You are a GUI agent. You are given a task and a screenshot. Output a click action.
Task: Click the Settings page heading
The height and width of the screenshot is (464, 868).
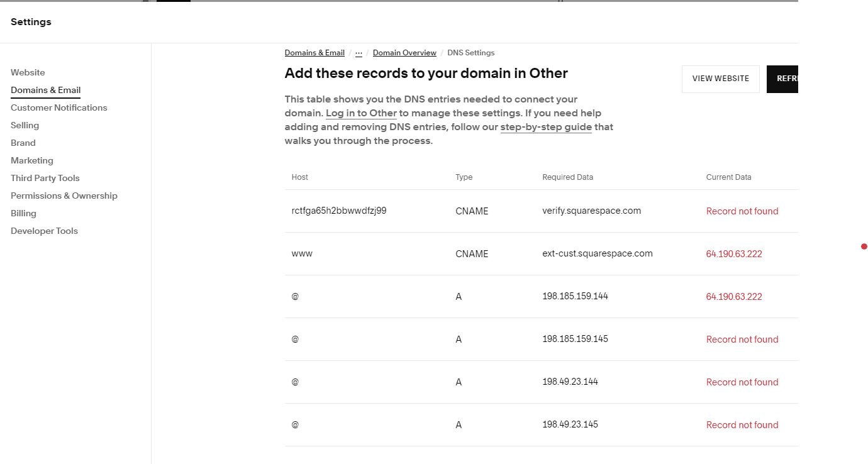(x=30, y=21)
